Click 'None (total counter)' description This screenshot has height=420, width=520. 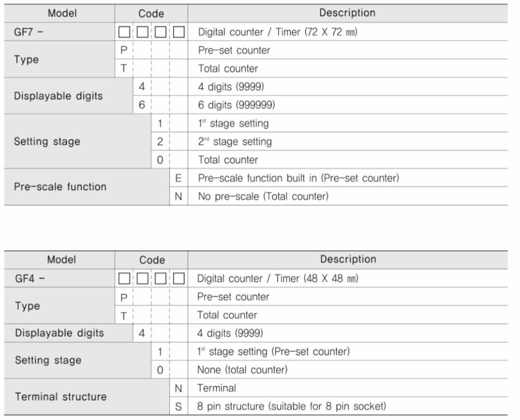[x=242, y=370]
